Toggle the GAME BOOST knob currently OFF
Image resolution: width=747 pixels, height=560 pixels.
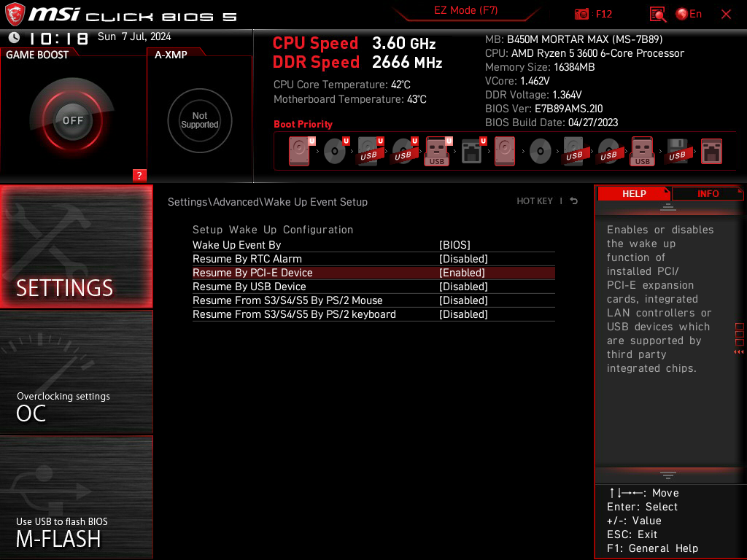pos(72,120)
